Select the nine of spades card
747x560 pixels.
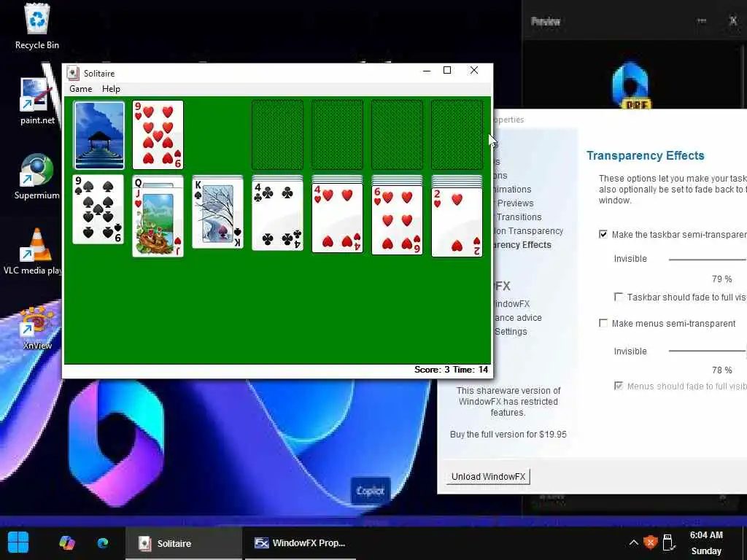point(98,209)
